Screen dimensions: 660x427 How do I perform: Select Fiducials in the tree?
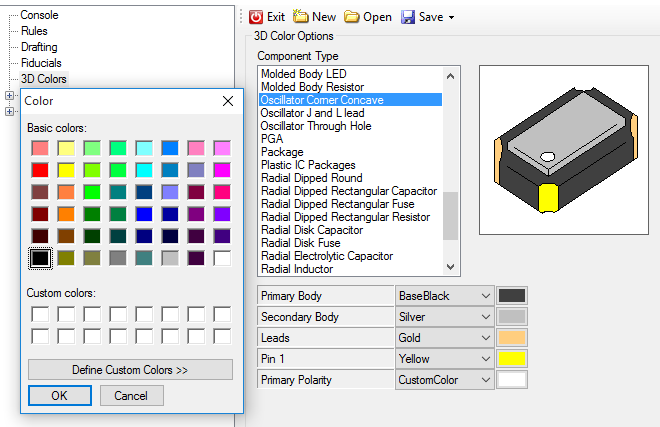pyautogui.click(x=41, y=63)
